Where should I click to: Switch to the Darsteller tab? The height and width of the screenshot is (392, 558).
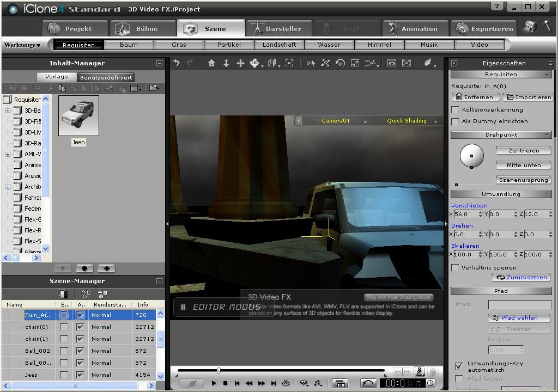279,28
